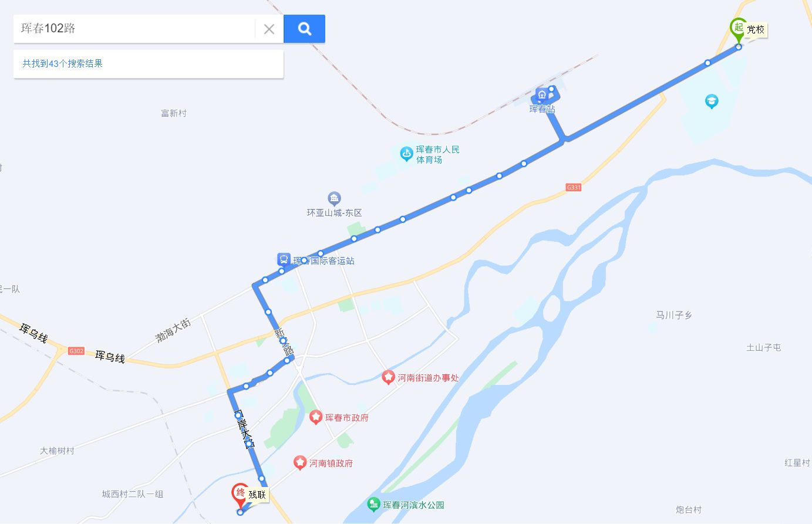
Task: Click the 环亚山城-东区 building icon
Action: [334, 198]
